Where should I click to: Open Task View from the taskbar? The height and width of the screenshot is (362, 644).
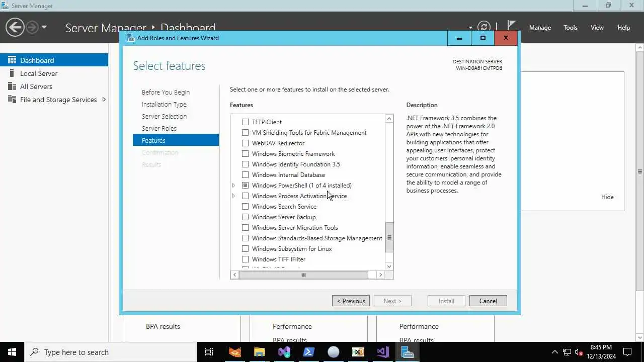(209, 352)
